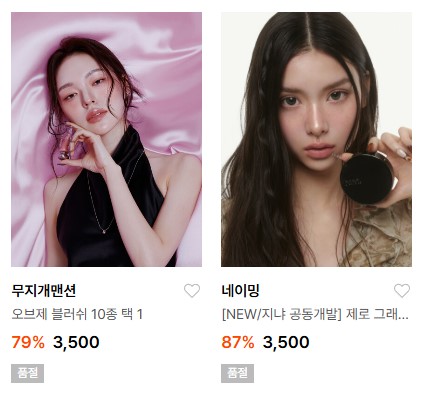Select the 3,500 price under 네이밍
This screenshot has height=412, width=422.
(x=286, y=342)
